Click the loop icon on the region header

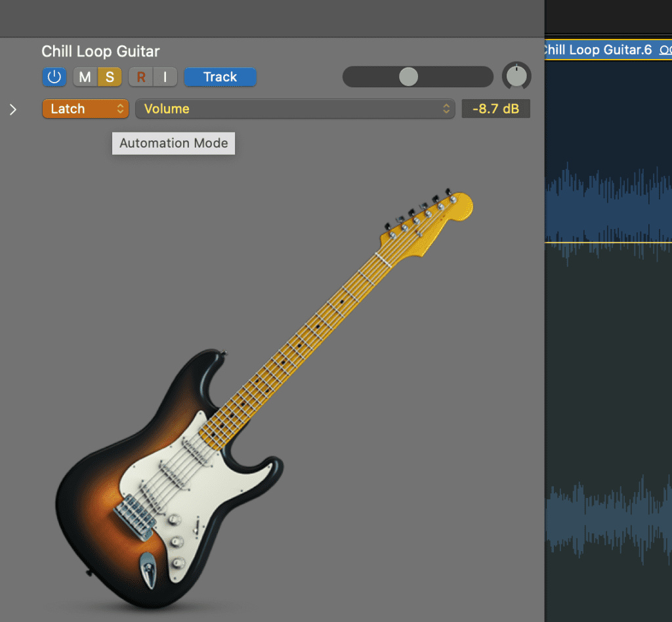pyautogui.click(x=665, y=50)
